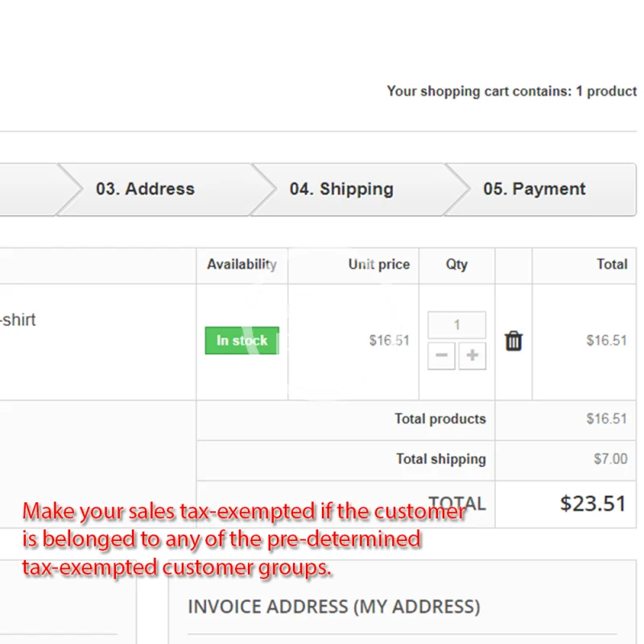Click the green In stock badge
This screenshot has width=644, height=644.
pyautogui.click(x=242, y=341)
